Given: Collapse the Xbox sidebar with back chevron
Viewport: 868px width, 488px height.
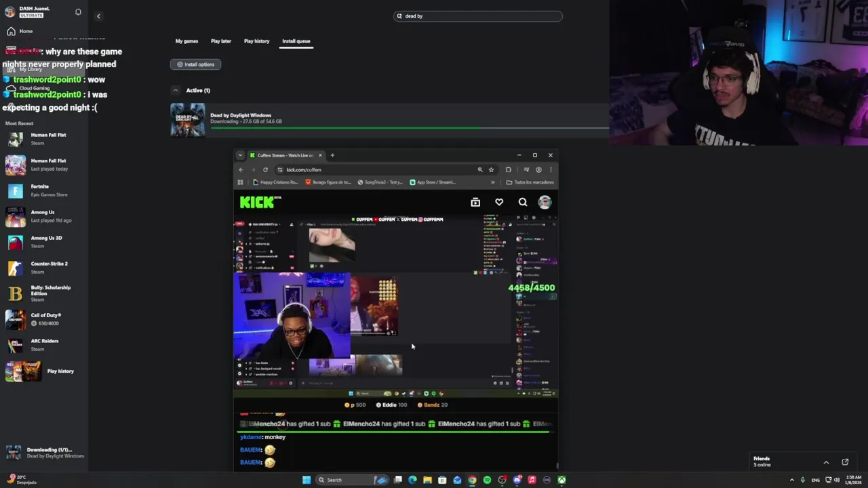Looking at the screenshot, I should click(x=98, y=16).
